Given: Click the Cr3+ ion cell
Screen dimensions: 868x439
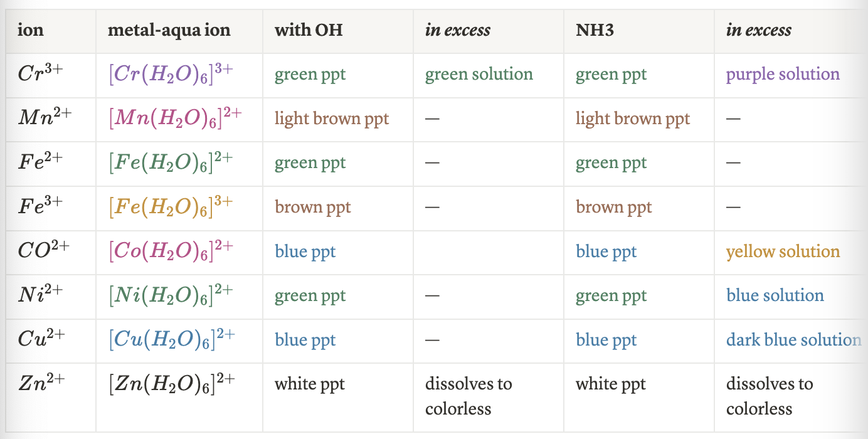Looking at the screenshot, I should [x=40, y=74].
